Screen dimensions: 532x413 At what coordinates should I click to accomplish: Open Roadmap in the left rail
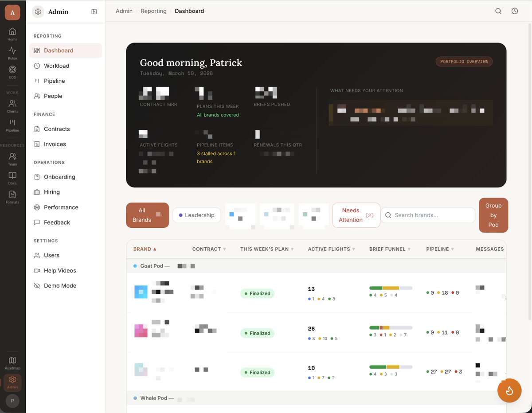coord(12,363)
